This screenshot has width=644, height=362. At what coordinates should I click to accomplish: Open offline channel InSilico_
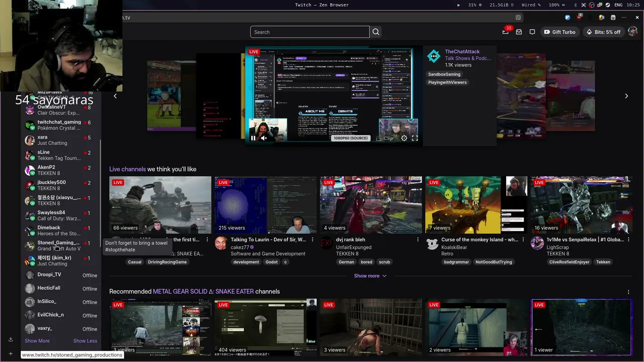(61, 302)
